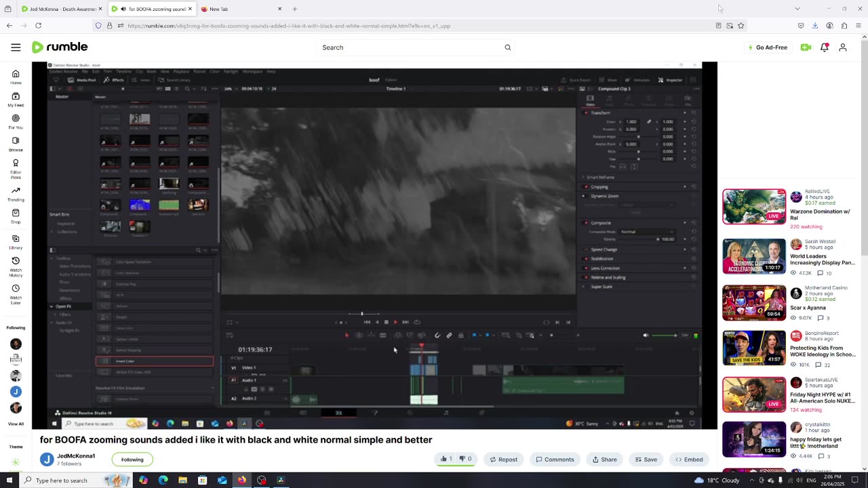This screenshot has height=488, width=868.
Task: Open World Leaders Increasingly Display video thumbnail
Action: [x=754, y=256]
